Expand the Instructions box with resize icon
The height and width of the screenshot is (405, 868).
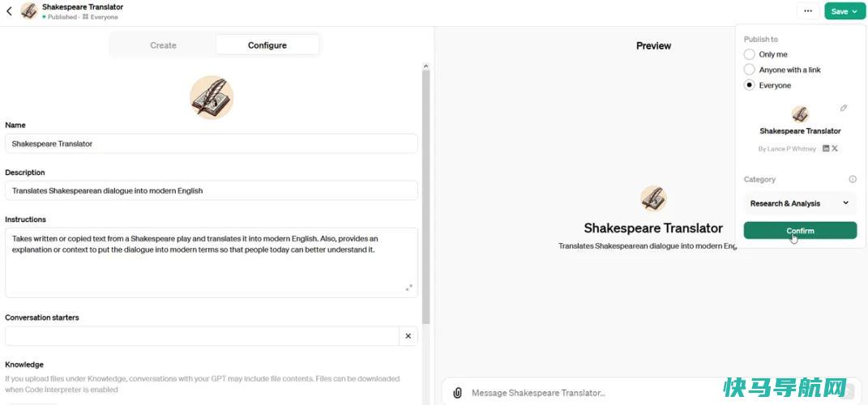[x=409, y=288]
